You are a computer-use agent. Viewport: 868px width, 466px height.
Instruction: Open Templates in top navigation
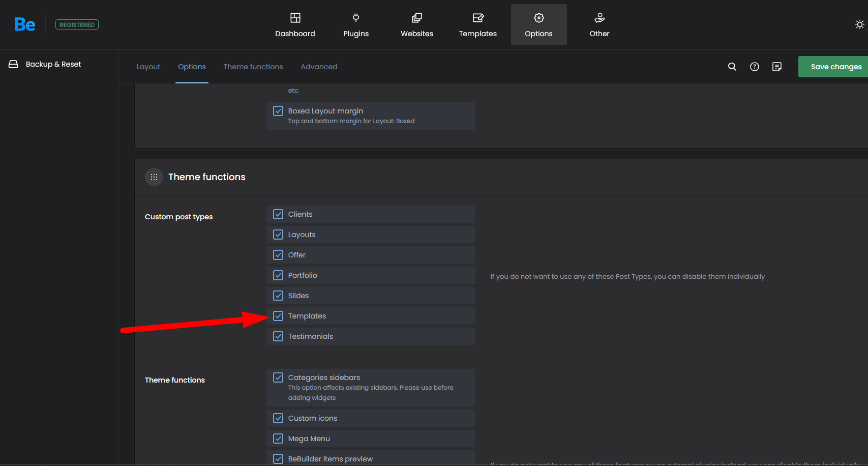point(477,25)
